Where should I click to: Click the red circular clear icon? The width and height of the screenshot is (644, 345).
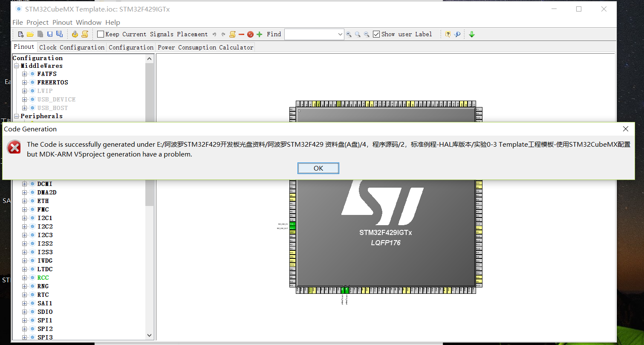tap(250, 34)
